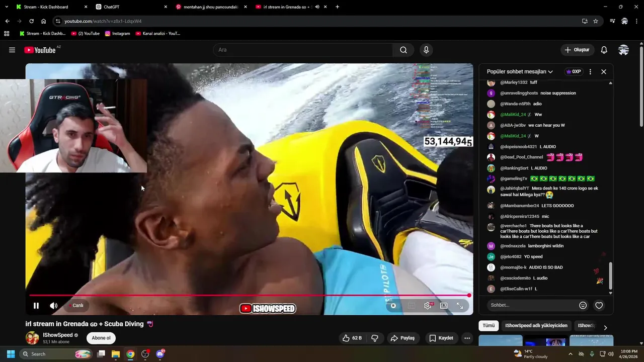Open the account avatar menu
Screen dimensions: 644x362
point(623,50)
